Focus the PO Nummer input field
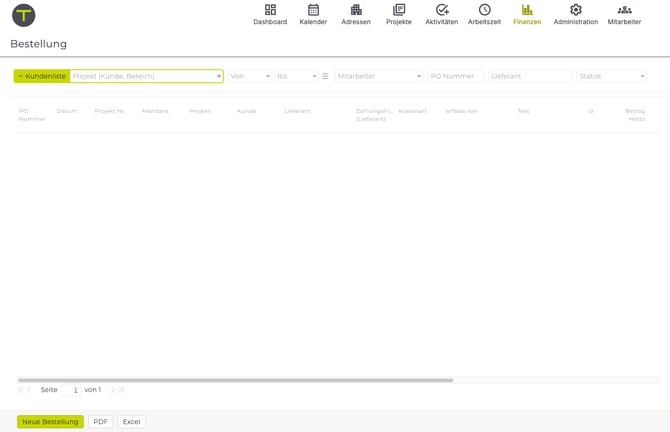The height and width of the screenshot is (432, 670). pyautogui.click(x=455, y=76)
